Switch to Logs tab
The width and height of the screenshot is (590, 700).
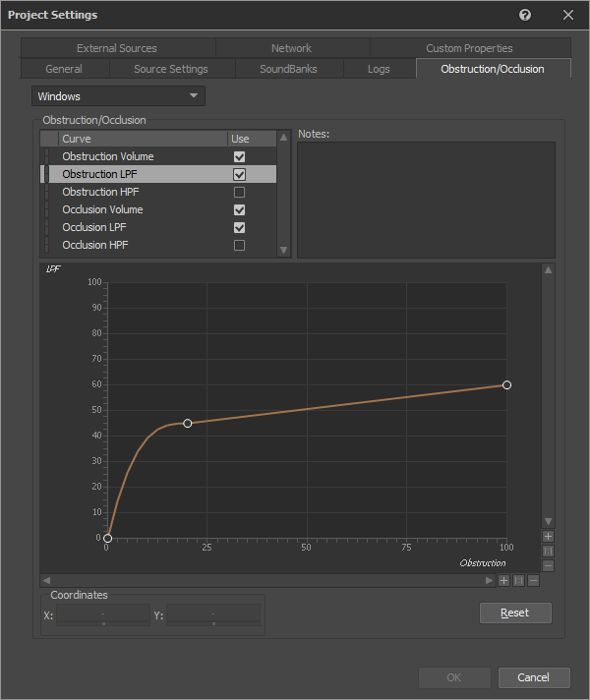tap(379, 69)
